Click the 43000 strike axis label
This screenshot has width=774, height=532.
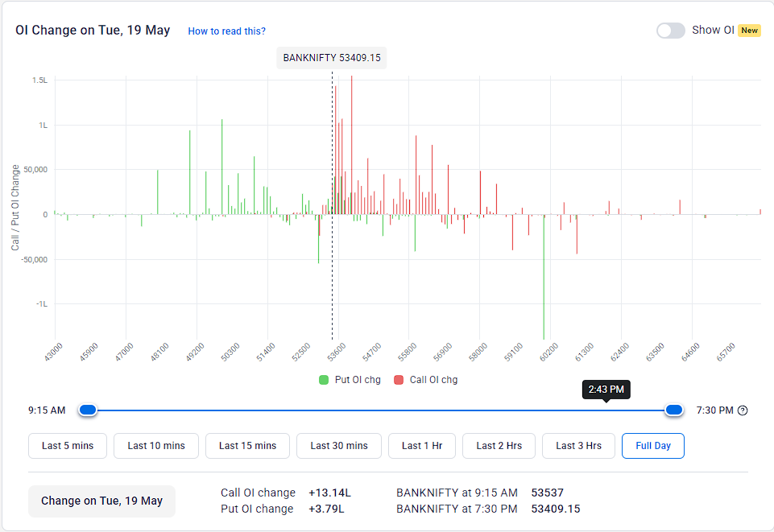pyautogui.click(x=53, y=352)
